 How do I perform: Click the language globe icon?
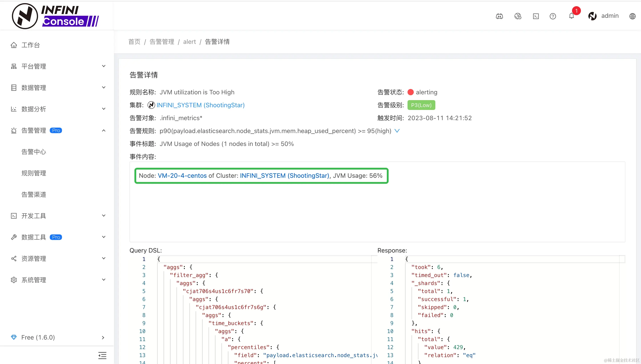632,16
